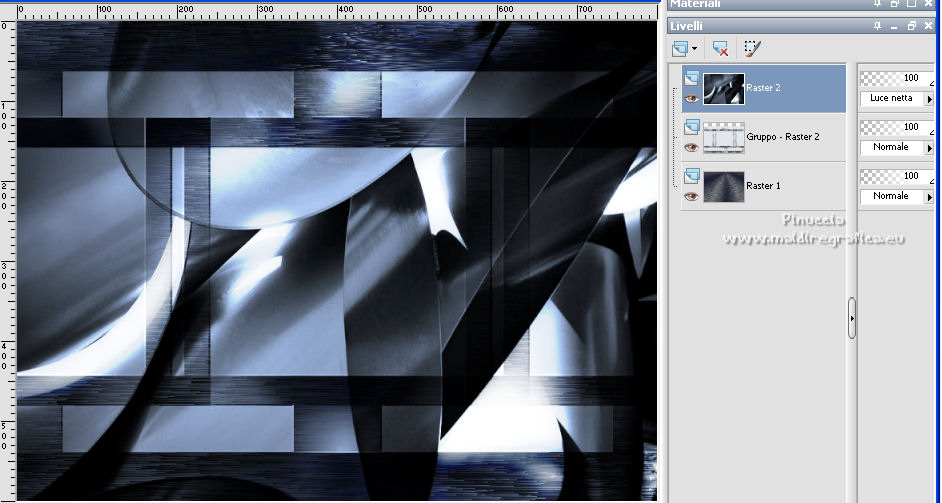
Task: Hide the Raster 2 layer
Action: [x=691, y=99]
